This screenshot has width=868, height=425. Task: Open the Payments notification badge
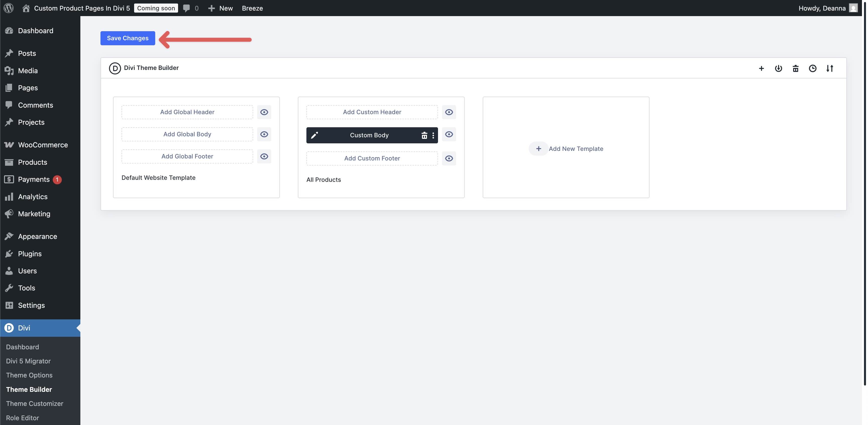pos(57,180)
